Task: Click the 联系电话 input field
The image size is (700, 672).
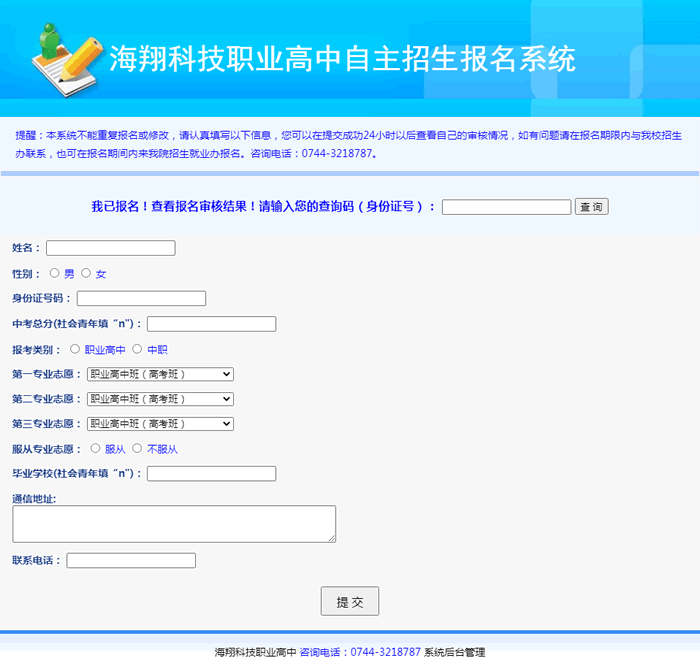Action: [x=131, y=560]
